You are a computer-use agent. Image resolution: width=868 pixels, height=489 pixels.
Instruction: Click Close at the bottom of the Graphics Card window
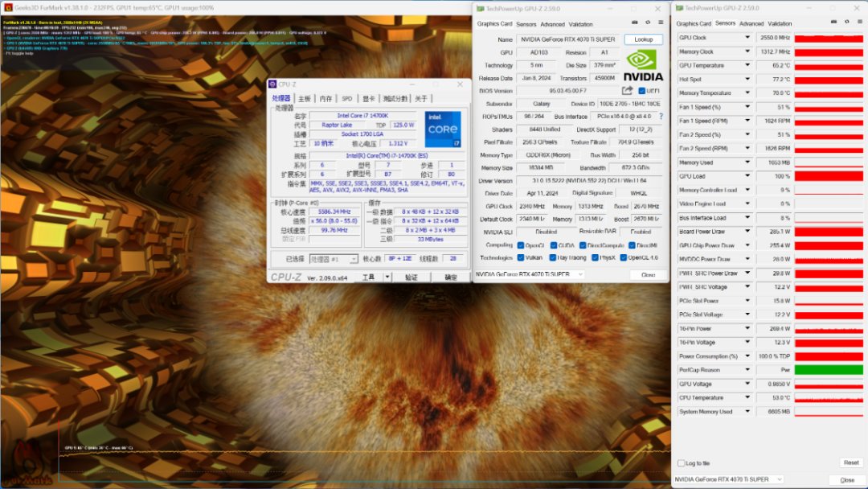(649, 275)
